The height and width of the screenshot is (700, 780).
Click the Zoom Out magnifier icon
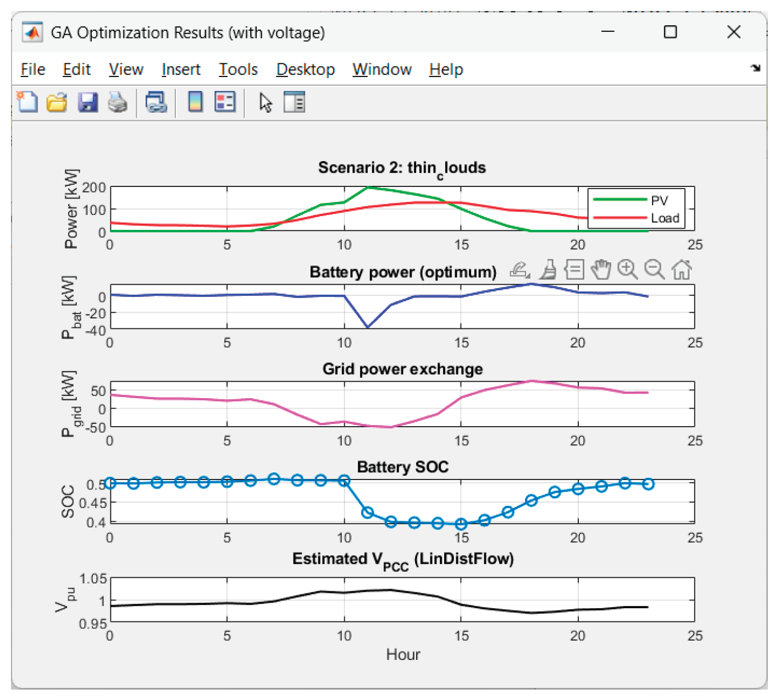[x=654, y=270]
